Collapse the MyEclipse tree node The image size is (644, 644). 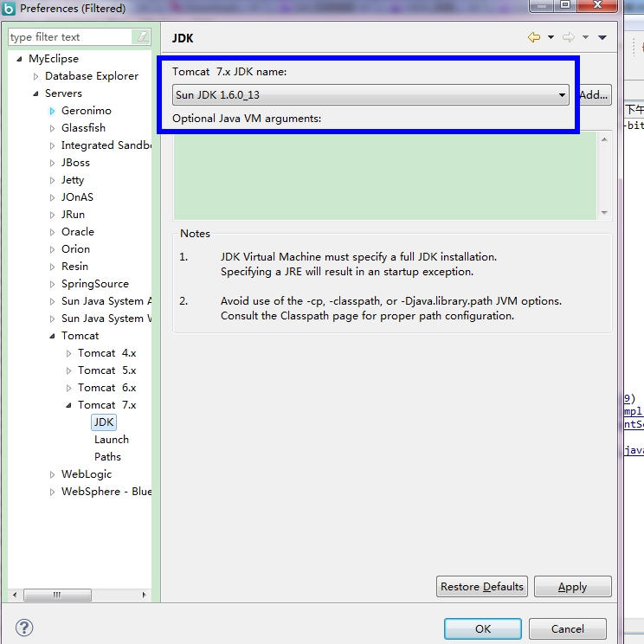(19, 59)
